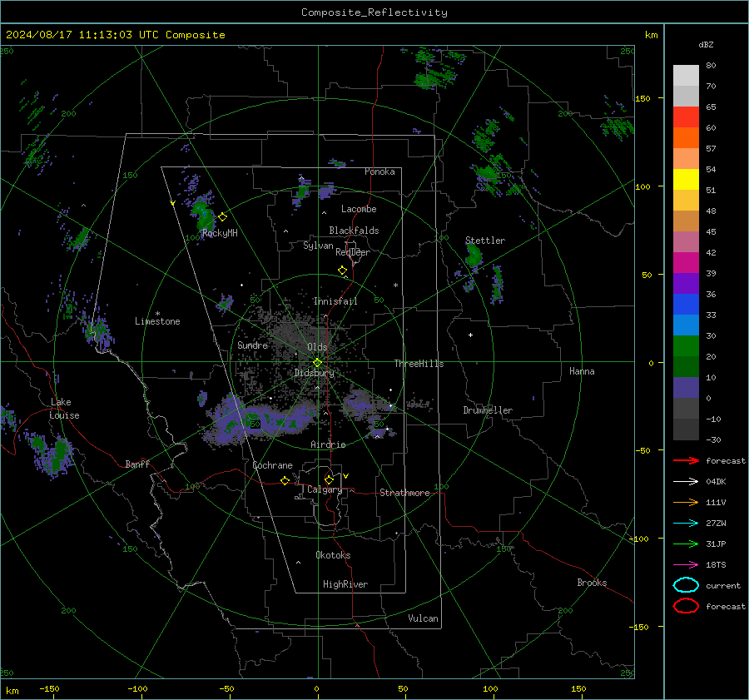The image size is (749, 700).
Task: Click the RockyMH label
Action: (220, 233)
